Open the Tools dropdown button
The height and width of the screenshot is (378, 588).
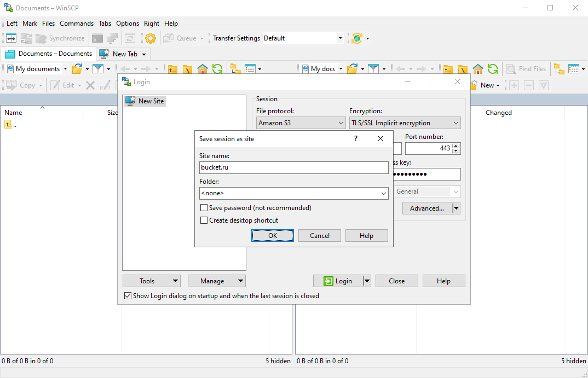(152, 281)
